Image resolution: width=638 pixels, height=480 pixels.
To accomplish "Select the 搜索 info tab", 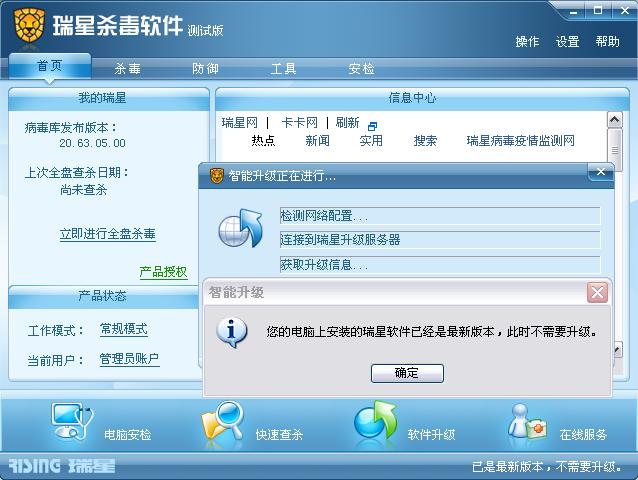I will click(425, 141).
